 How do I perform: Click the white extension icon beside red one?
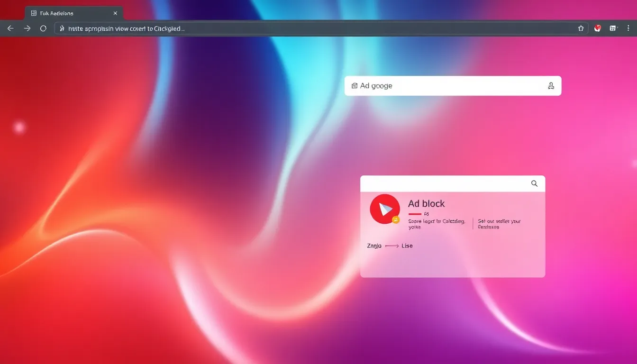[x=613, y=28]
